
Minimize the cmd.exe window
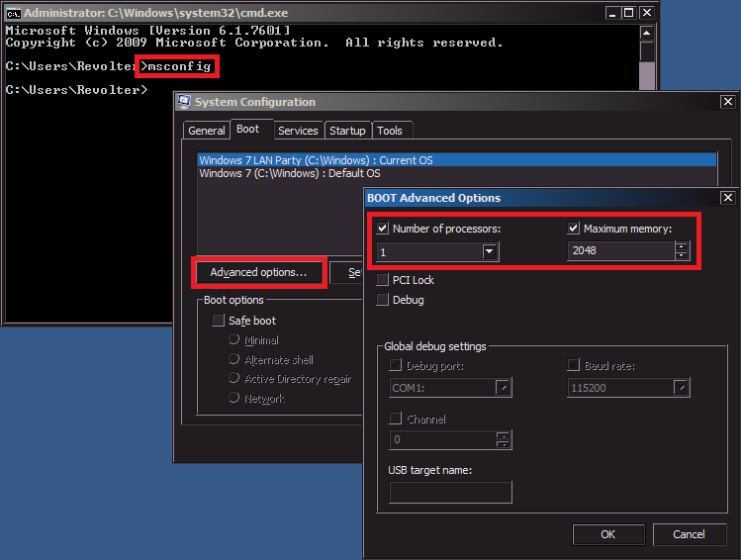[x=612, y=13]
